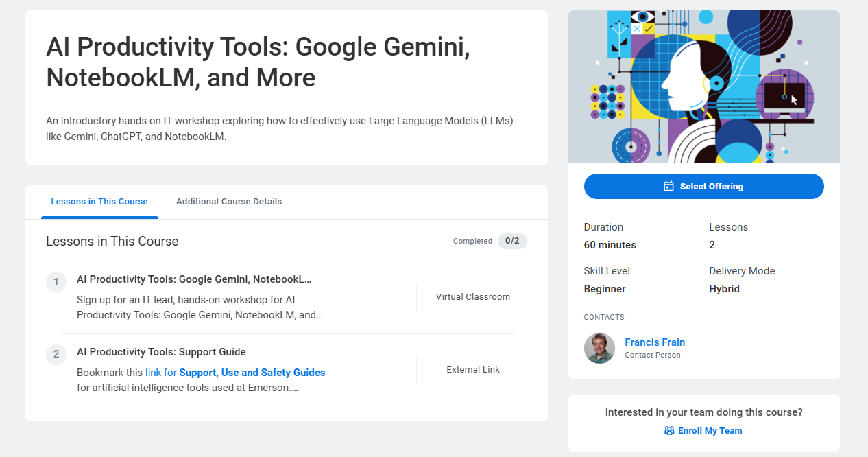Click the CONTACTS section label
Viewport: 868px width, 457px height.
[604, 318]
